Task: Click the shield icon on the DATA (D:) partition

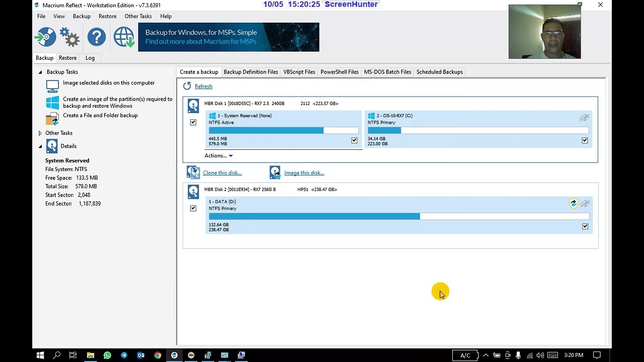Action: 574,203
